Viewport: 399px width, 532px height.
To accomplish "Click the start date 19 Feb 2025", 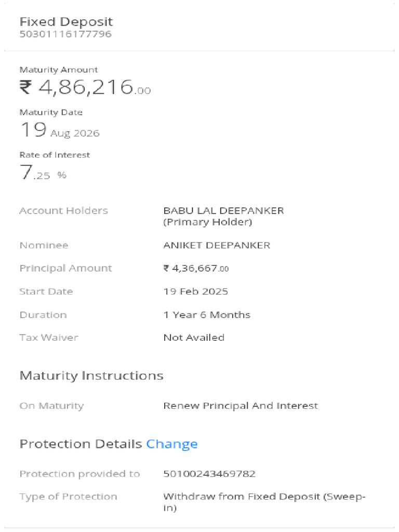I will [195, 291].
